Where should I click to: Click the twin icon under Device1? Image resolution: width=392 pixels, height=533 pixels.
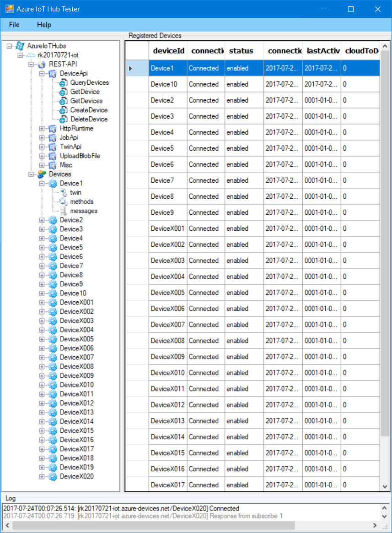point(64,193)
